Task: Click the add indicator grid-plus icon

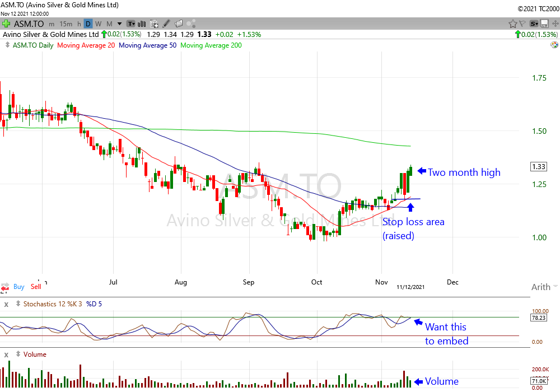Action: point(154,24)
